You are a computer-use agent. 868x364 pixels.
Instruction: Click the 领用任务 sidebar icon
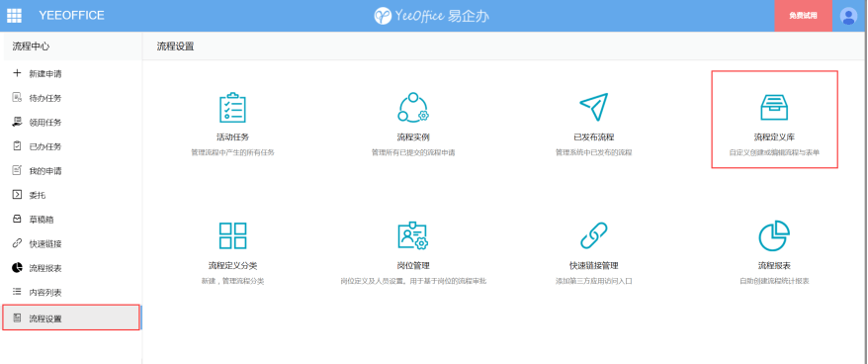pyautogui.click(x=17, y=122)
